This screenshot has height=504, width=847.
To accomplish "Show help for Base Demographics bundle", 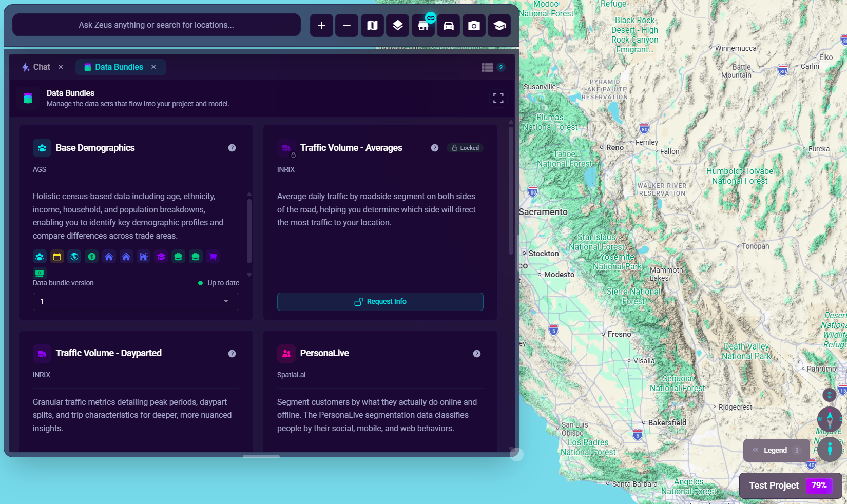I will (x=232, y=148).
